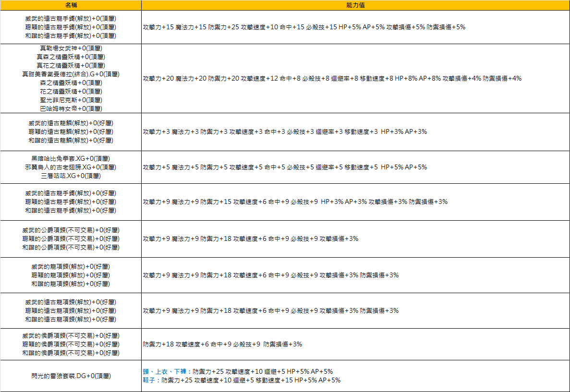This screenshot has height=392, width=570.
Task: Select 聰穎的公爵項鍊(不可交易)+0(好層) name line
Action: pyautogui.click(x=71, y=239)
